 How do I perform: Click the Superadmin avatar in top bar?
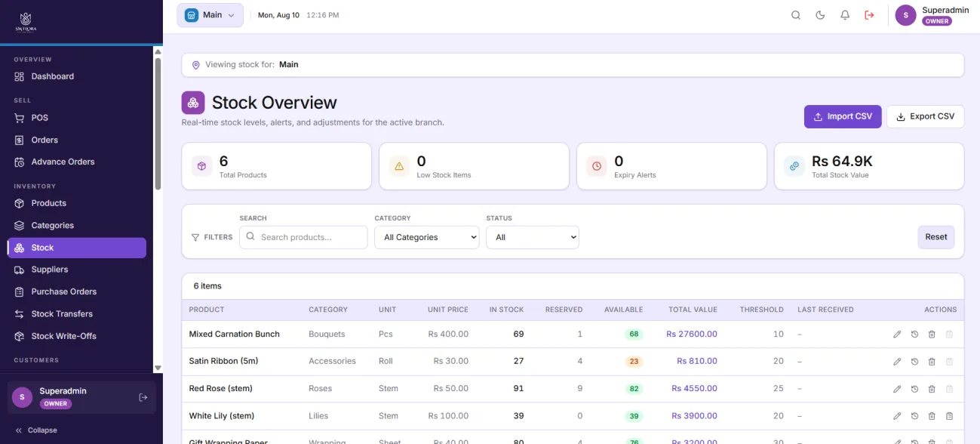(x=905, y=15)
